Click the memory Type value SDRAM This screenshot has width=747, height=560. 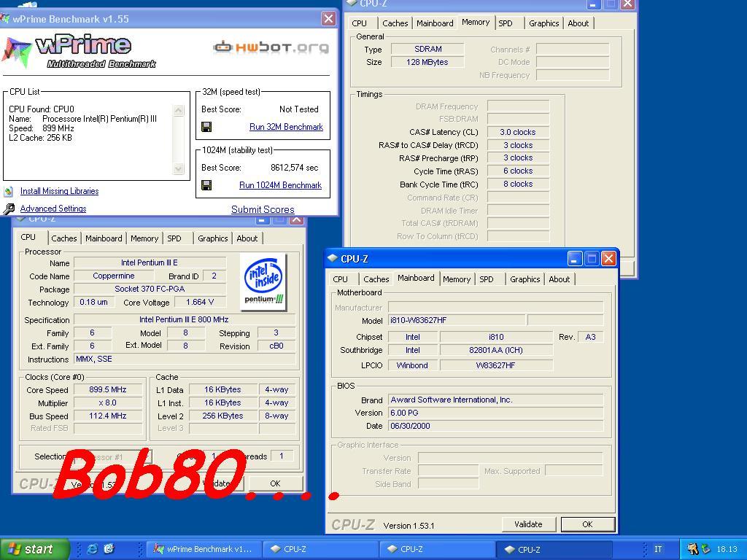427,49
